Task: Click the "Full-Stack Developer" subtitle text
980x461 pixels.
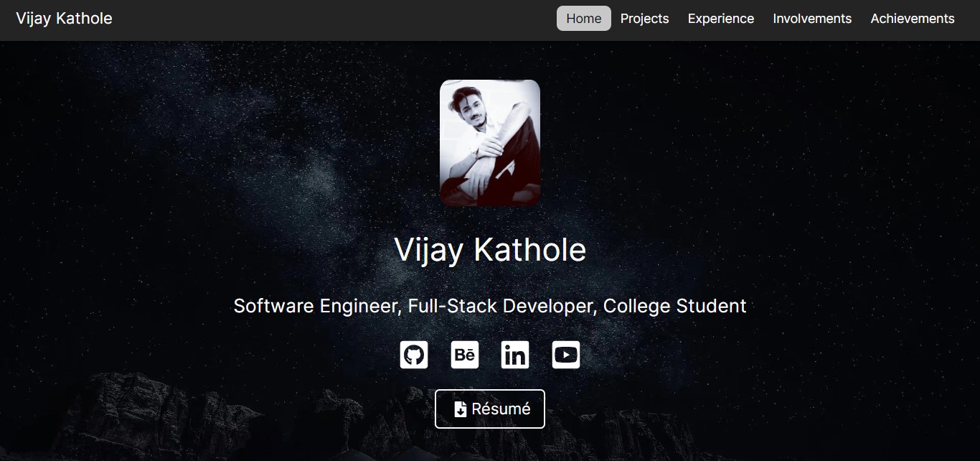Action: click(501, 306)
